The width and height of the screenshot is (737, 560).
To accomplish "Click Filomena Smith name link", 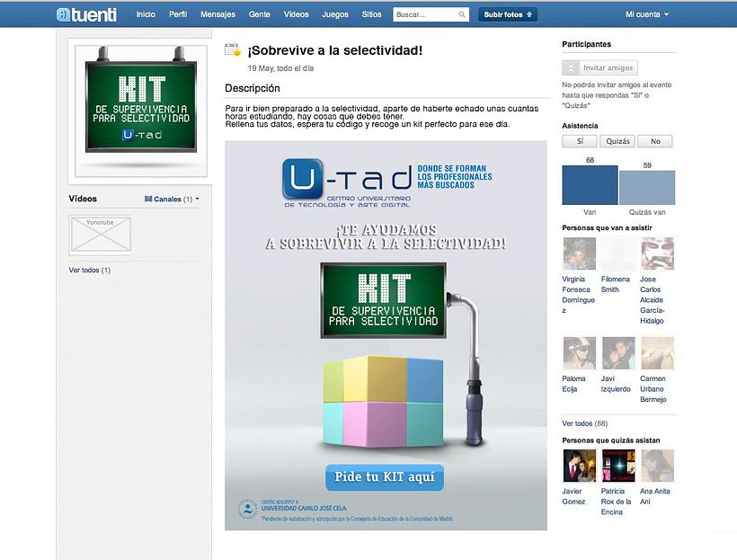I will coord(616,284).
